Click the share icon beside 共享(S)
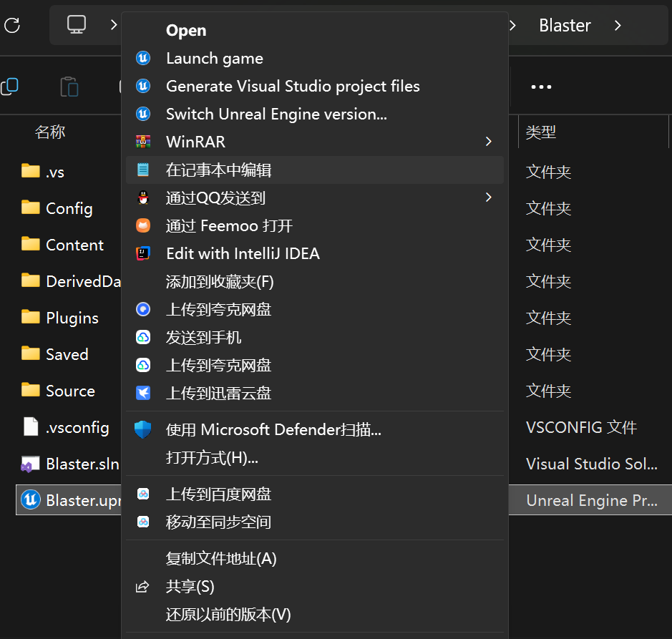Image resolution: width=672 pixels, height=639 pixels. (x=142, y=586)
